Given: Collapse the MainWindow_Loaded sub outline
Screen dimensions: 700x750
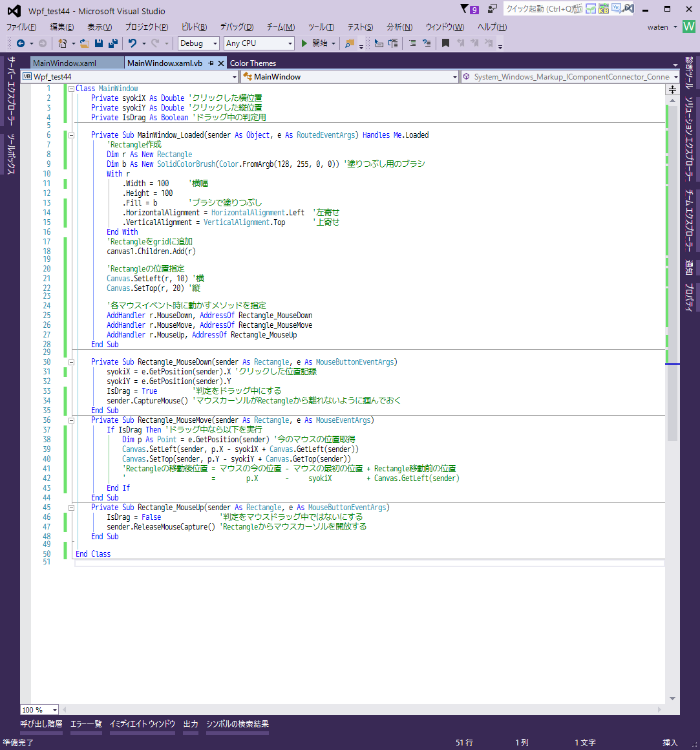Looking at the screenshot, I should (x=71, y=135).
